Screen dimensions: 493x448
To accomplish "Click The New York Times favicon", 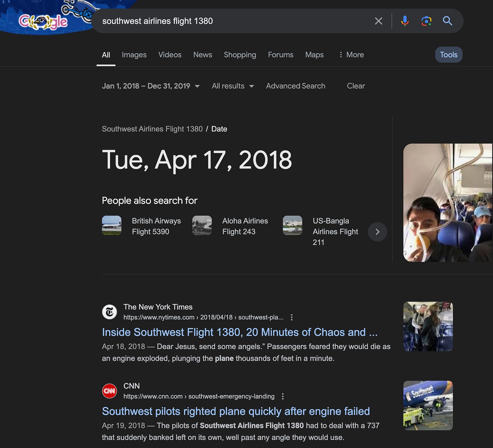I will point(110,312).
